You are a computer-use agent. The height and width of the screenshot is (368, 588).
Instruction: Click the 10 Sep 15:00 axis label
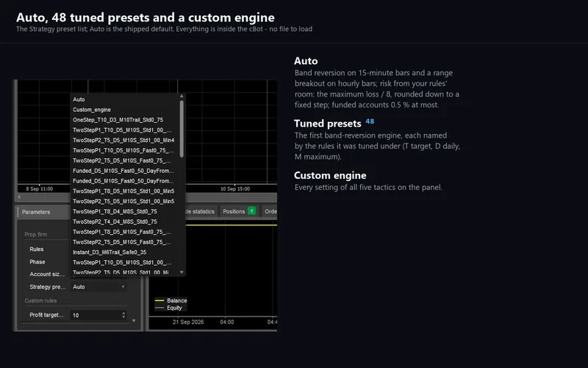[x=235, y=189]
